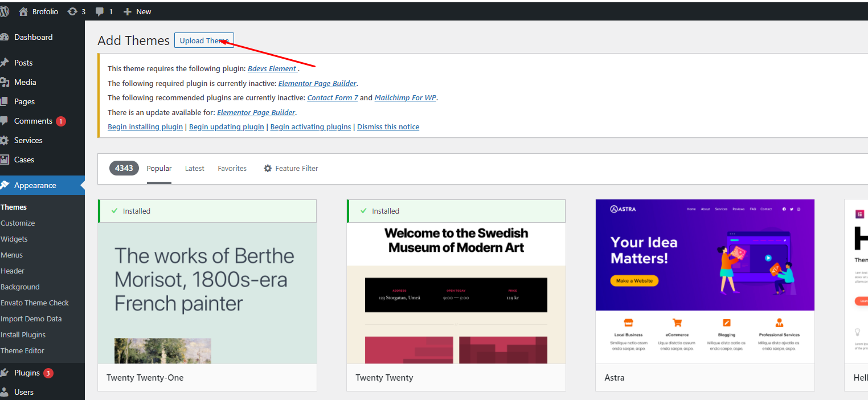868x400 pixels.
Task: Open the Menus submenu item
Action: (x=12, y=255)
